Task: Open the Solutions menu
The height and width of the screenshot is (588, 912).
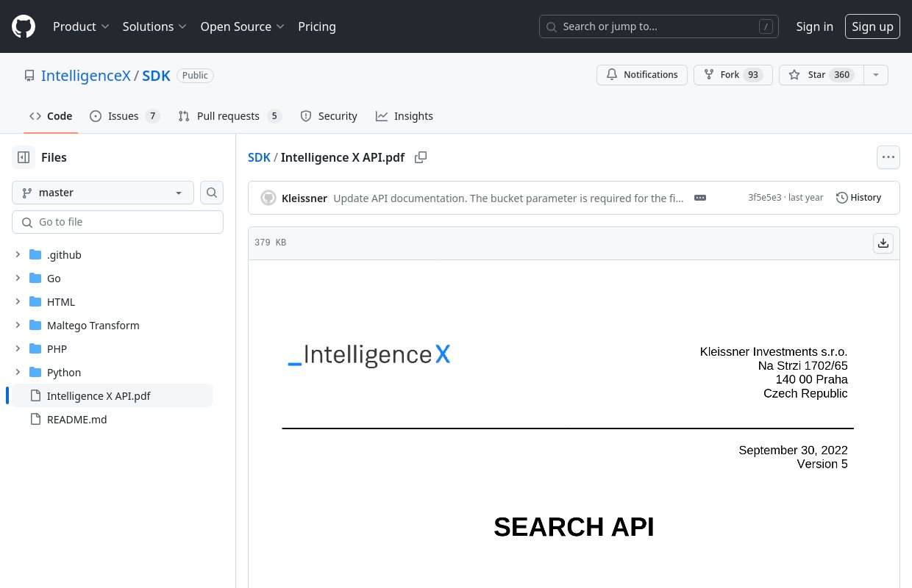Action: (x=154, y=26)
